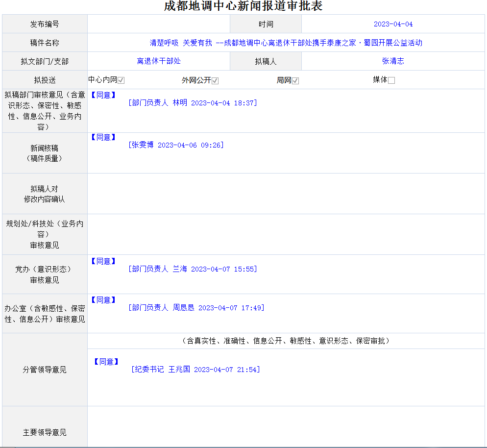Click the department name 离退休干部处

pos(159,61)
